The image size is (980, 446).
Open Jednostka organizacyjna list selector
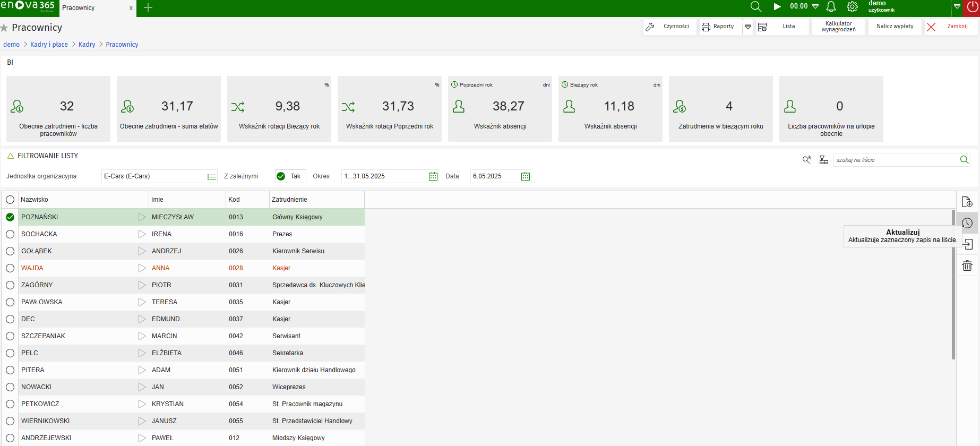pyautogui.click(x=212, y=177)
